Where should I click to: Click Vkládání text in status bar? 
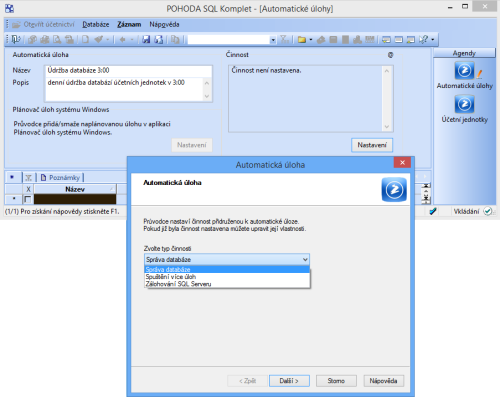466,211
